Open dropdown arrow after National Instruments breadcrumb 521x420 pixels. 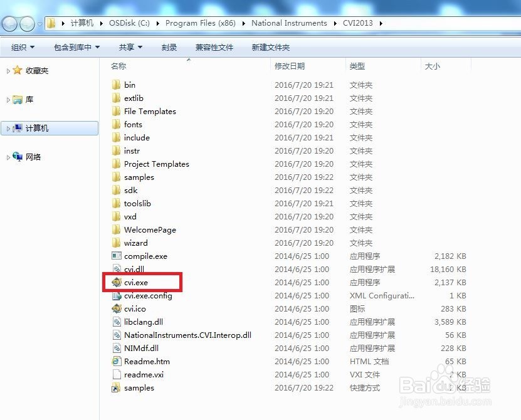pyautogui.click(x=335, y=23)
